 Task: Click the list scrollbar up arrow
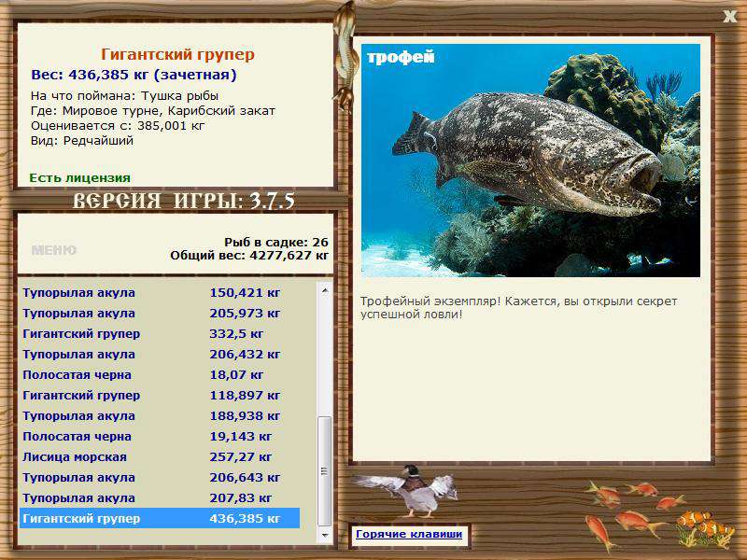pos(325,290)
